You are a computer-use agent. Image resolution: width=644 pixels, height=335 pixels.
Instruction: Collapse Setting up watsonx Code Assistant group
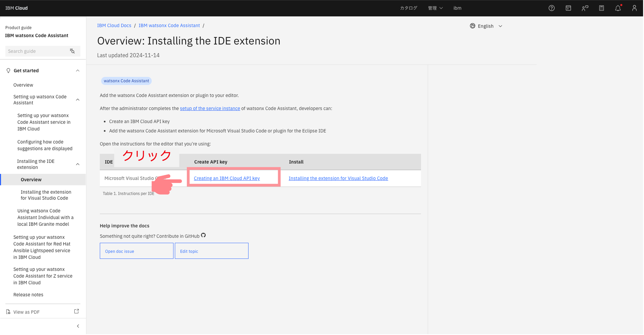(78, 100)
